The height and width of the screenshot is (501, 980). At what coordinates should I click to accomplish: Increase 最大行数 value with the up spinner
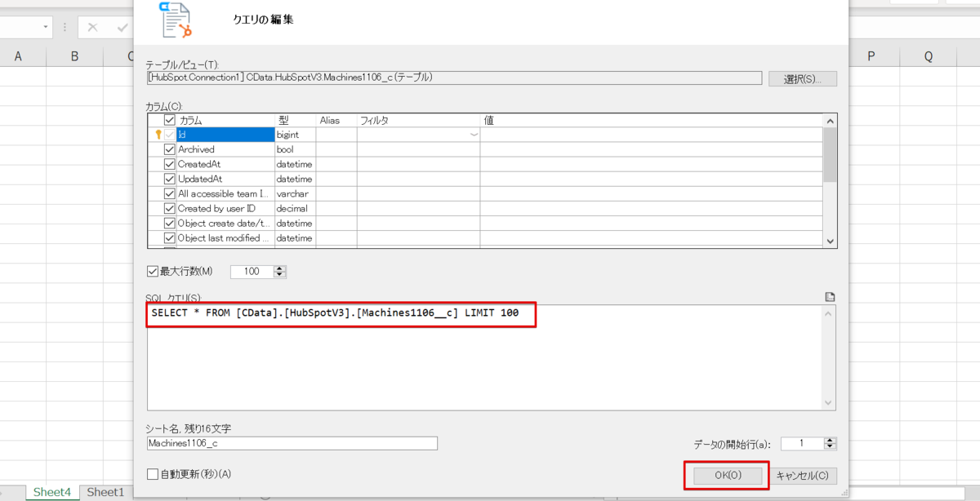click(280, 268)
